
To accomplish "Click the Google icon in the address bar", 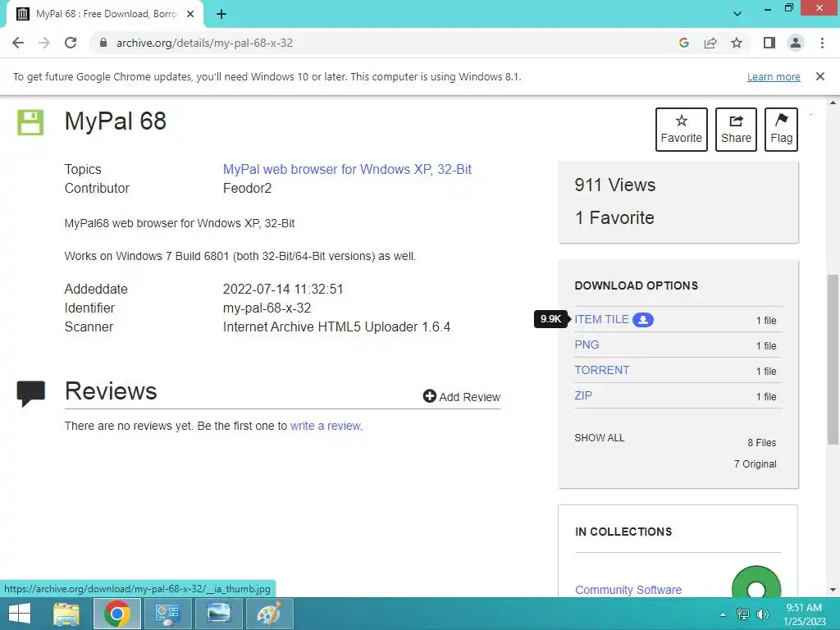I will (x=683, y=43).
